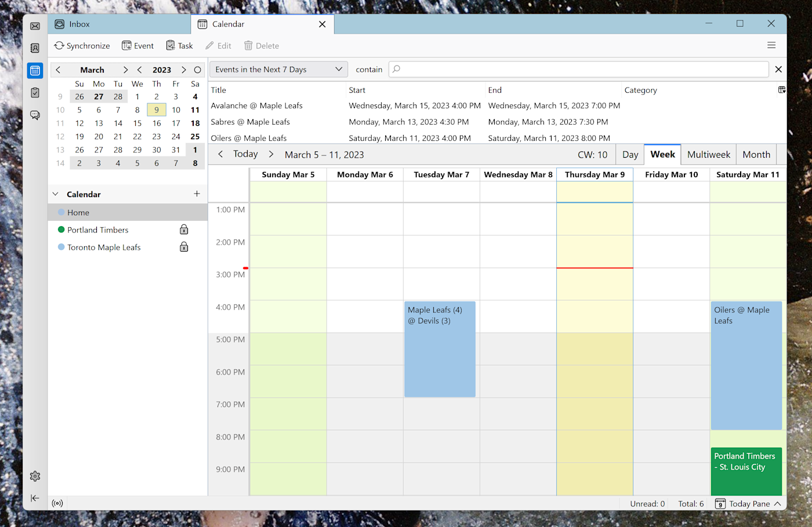This screenshot has width=812, height=527.
Task: Select the Portland Timbers calendar
Action: click(x=128, y=230)
